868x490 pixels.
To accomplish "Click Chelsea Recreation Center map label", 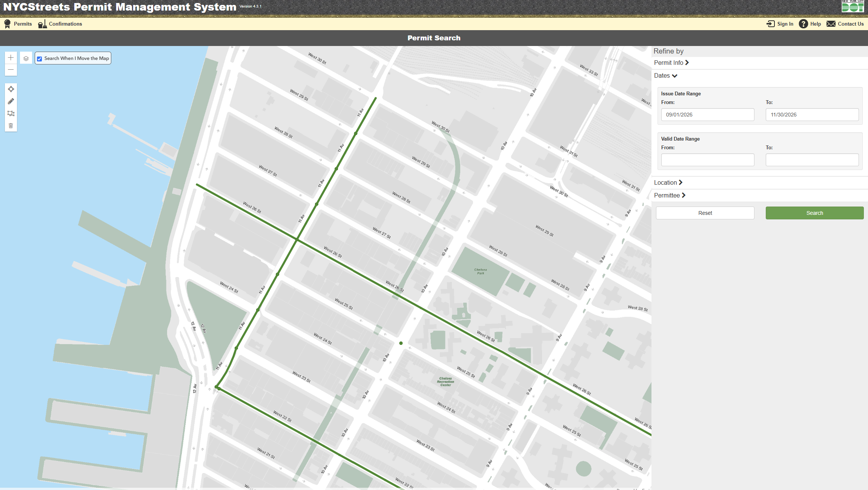I will coord(446,382).
